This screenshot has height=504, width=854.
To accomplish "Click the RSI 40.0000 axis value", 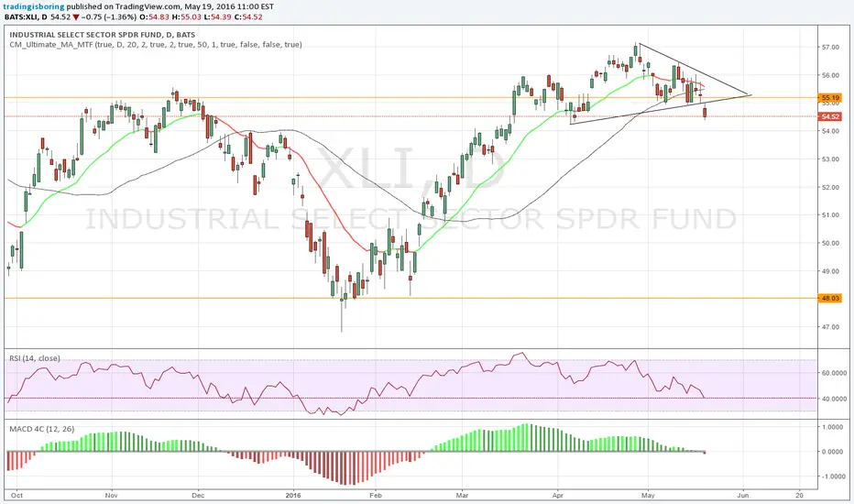I will 834,399.
